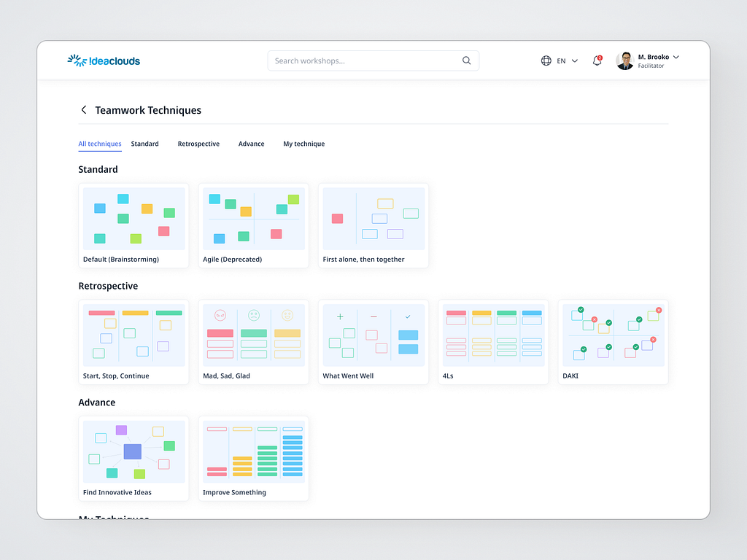Open the Default (Brainstorming) thumbnail
747x560 pixels.
pyautogui.click(x=134, y=219)
